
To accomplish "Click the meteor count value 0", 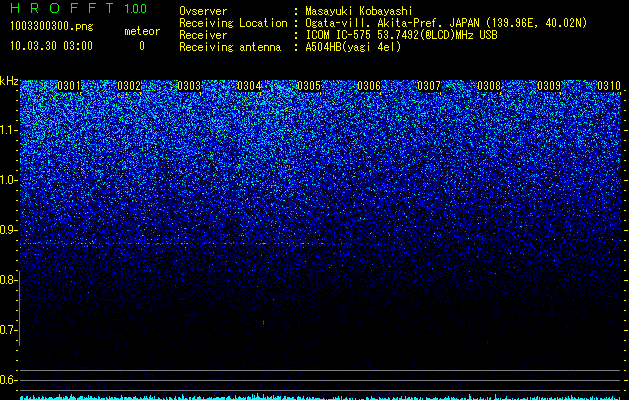I will (142, 46).
